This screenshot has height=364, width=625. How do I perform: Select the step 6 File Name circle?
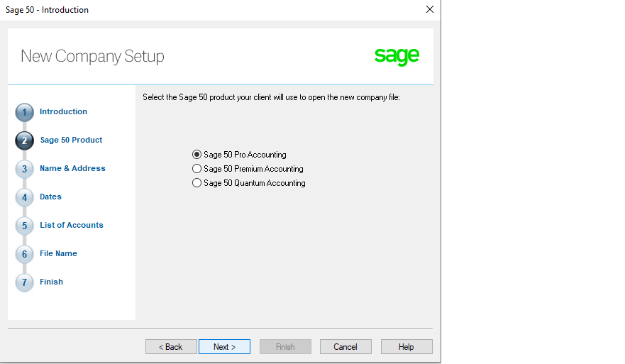(24, 254)
